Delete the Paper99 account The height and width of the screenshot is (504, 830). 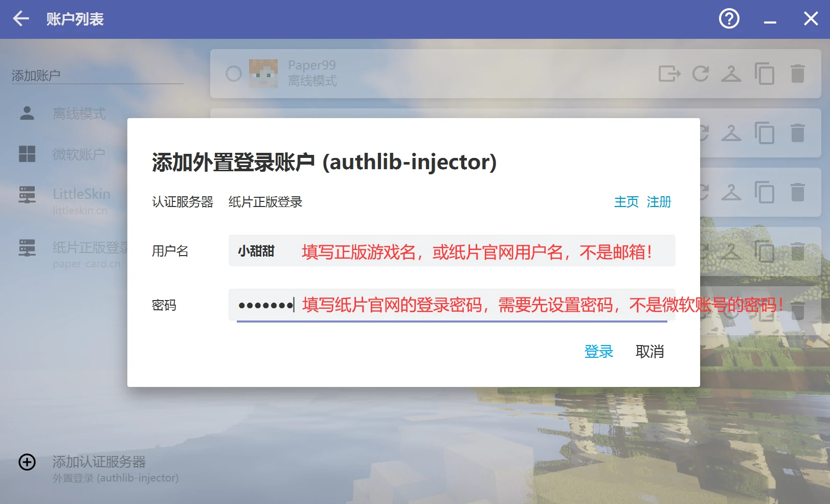(798, 74)
